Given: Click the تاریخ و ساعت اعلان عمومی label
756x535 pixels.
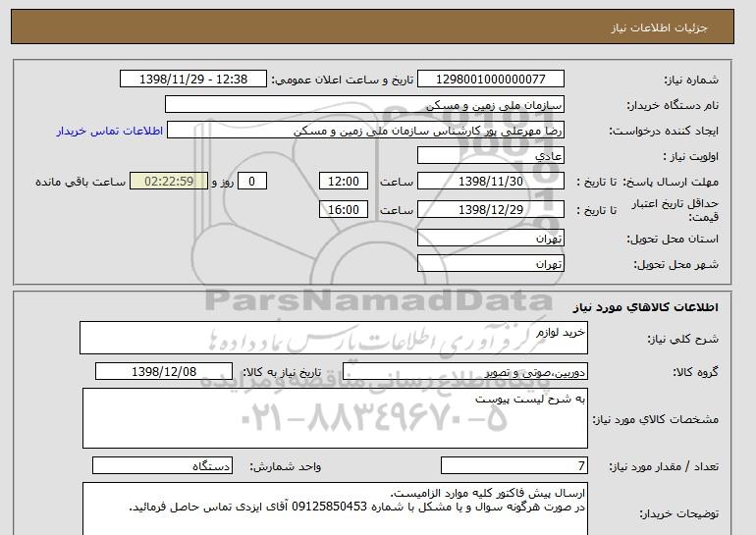Looking at the screenshot, I should (343, 80).
